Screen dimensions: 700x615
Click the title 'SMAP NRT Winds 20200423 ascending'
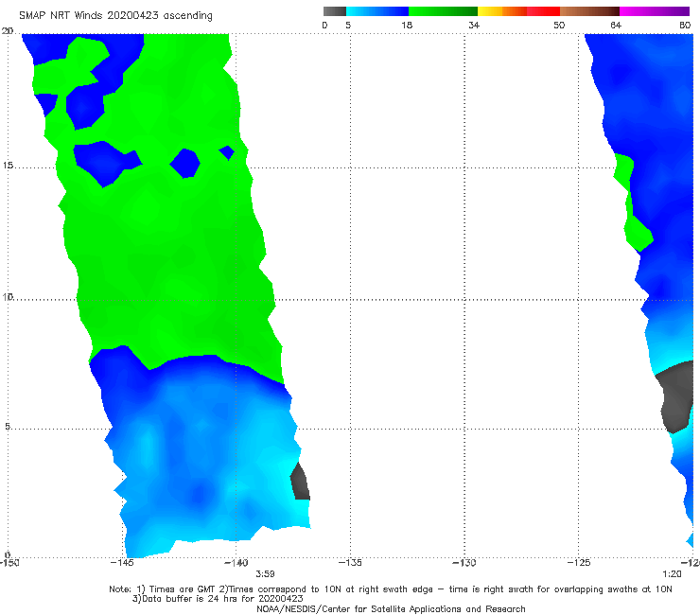115,15
